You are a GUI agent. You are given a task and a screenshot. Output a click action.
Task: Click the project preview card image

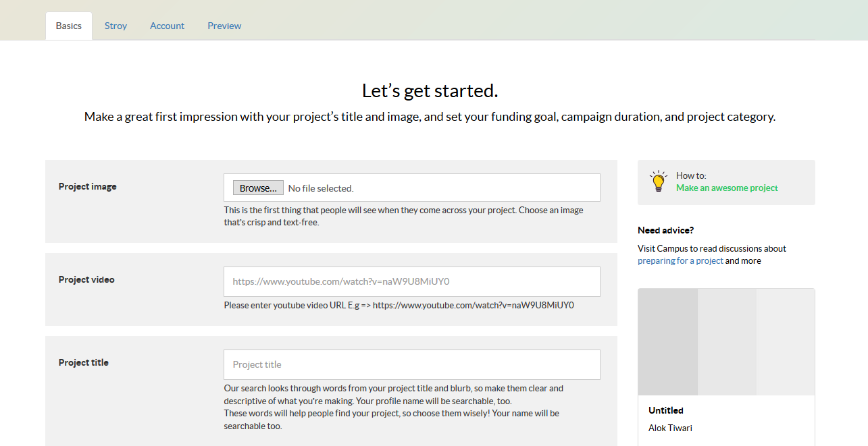click(x=726, y=342)
